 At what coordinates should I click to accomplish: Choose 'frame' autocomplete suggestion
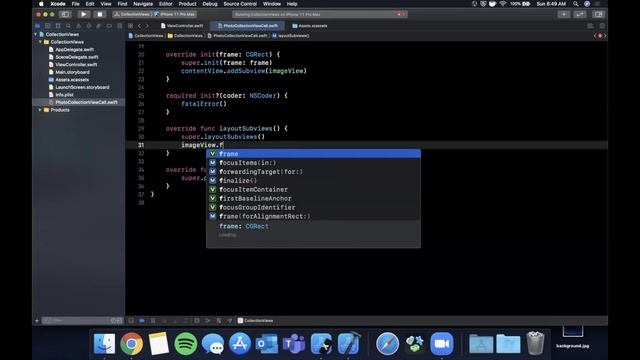point(313,154)
